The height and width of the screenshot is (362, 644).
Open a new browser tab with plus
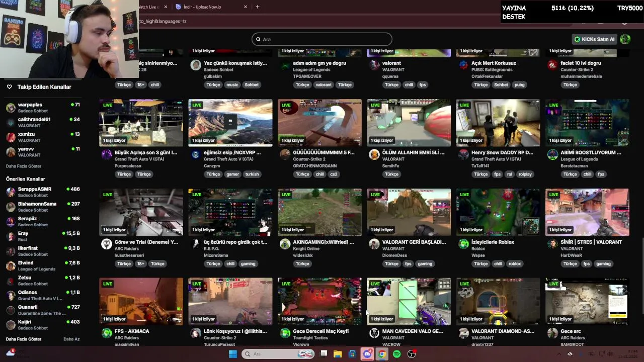click(x=258, y=7)
